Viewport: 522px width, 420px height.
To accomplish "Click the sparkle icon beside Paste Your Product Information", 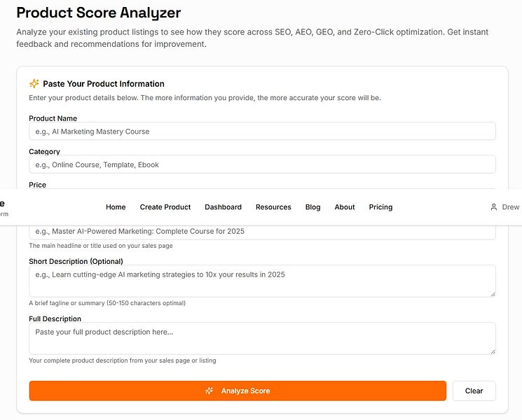I will (x=34, y=83).
